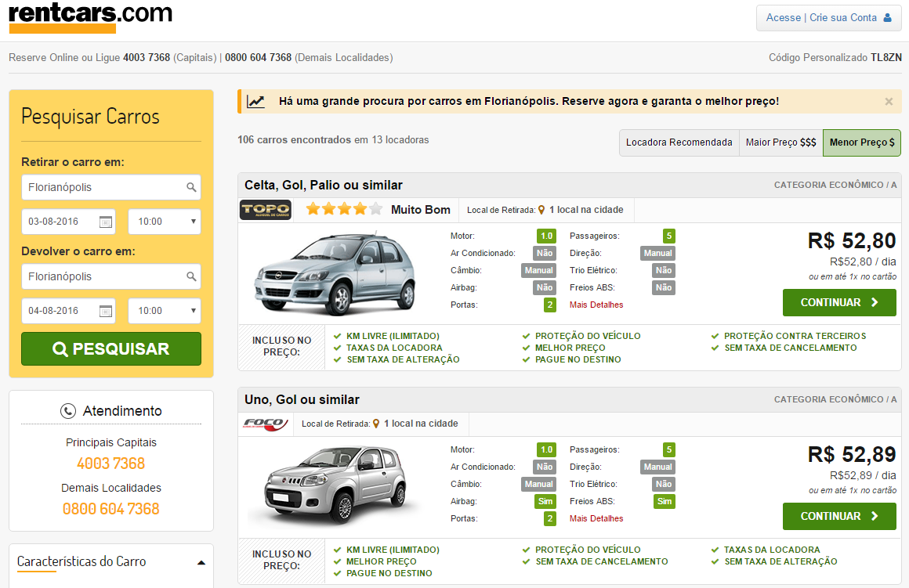Open the return time 10:00 dropdown
Image resolution: width=909 pixels, height=588 pixels.
165,311
